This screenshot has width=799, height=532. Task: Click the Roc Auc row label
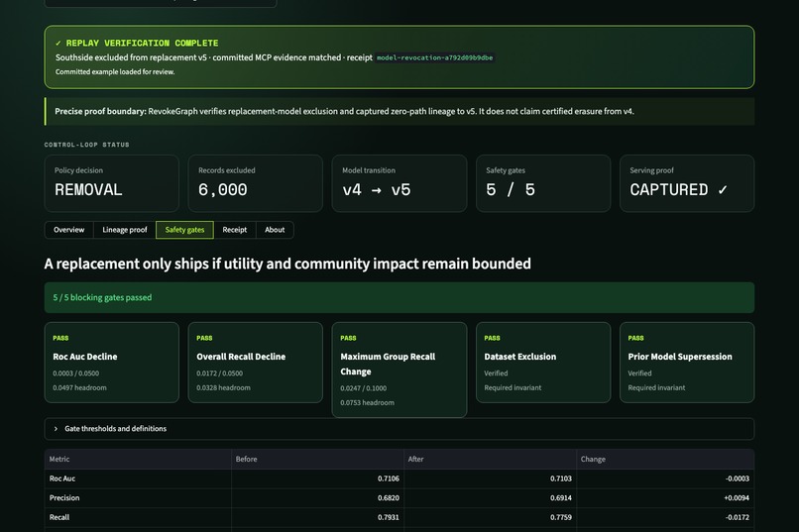tap(62, 479)
